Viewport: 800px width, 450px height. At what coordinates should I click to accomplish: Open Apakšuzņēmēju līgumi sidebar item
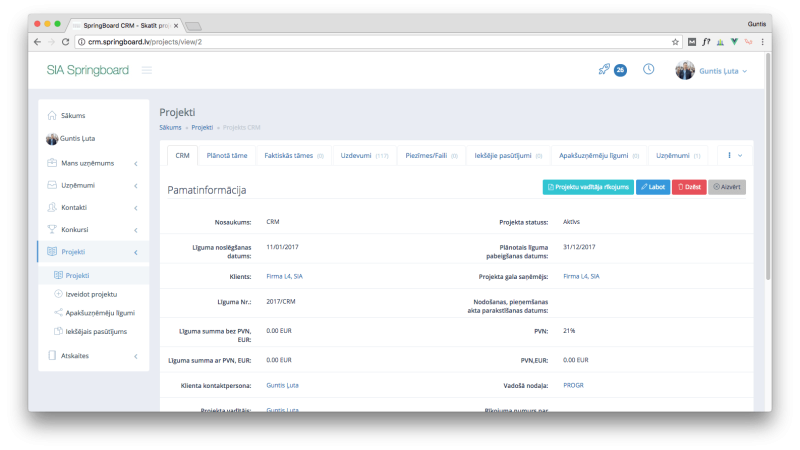click(x=100, y=313)
